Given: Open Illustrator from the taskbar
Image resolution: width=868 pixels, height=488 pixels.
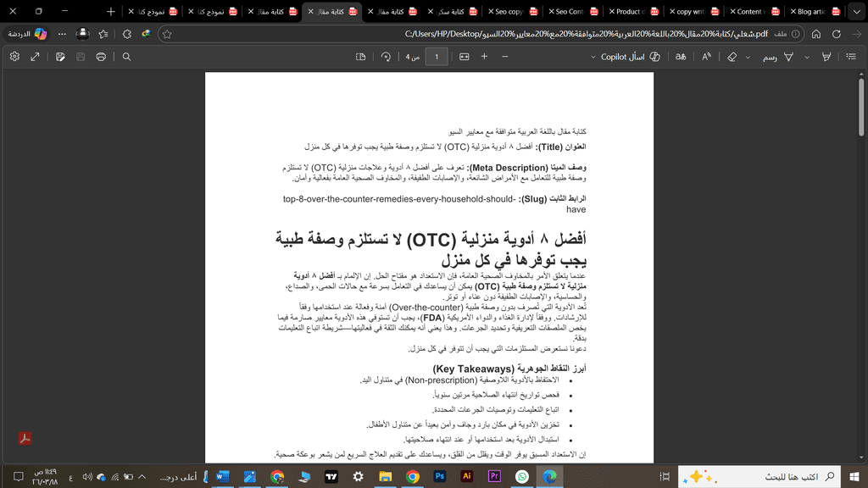Looking at the screenshot, I should click(x=467, y=476).
